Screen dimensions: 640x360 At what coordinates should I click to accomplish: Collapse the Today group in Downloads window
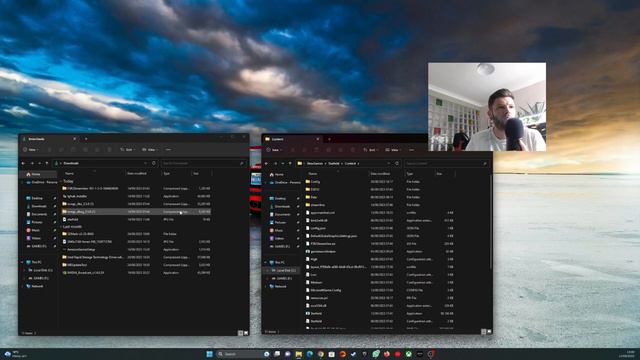[x=61, y=181]
